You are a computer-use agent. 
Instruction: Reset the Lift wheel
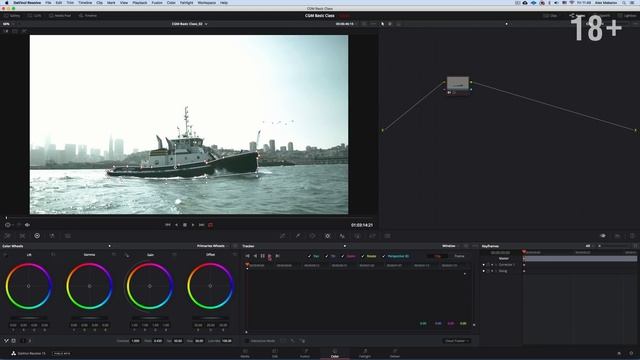tap(53, 255)
